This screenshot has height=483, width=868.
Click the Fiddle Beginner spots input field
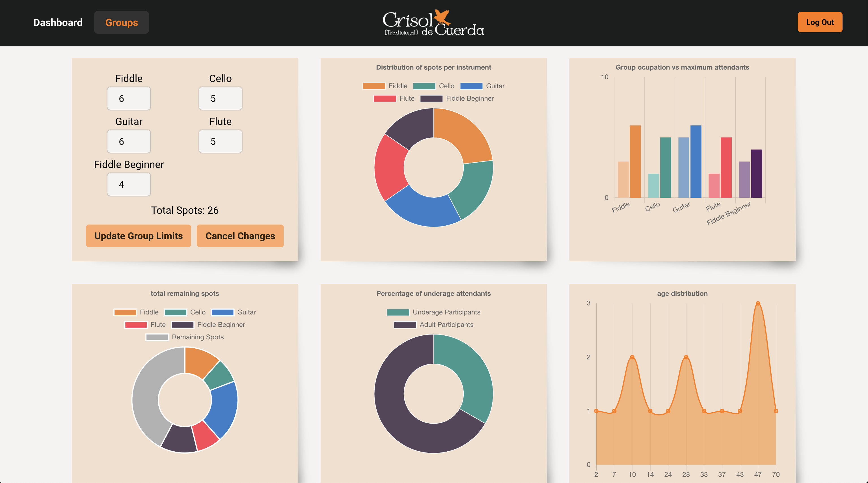(x=129, y=184)
